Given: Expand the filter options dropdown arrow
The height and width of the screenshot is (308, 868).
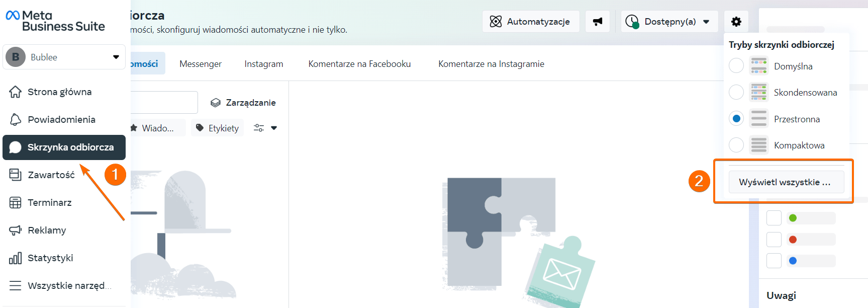Looking at the screenshot, I should 274,128.
